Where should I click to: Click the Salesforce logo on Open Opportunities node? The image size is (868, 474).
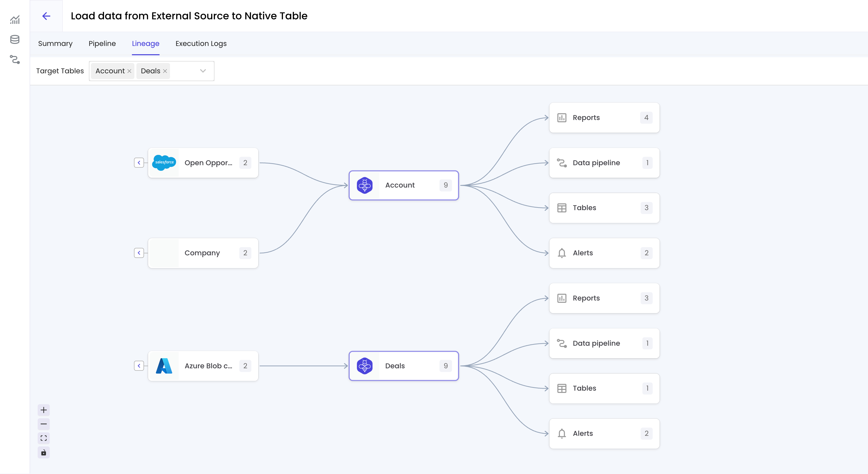tap(164, 163)
